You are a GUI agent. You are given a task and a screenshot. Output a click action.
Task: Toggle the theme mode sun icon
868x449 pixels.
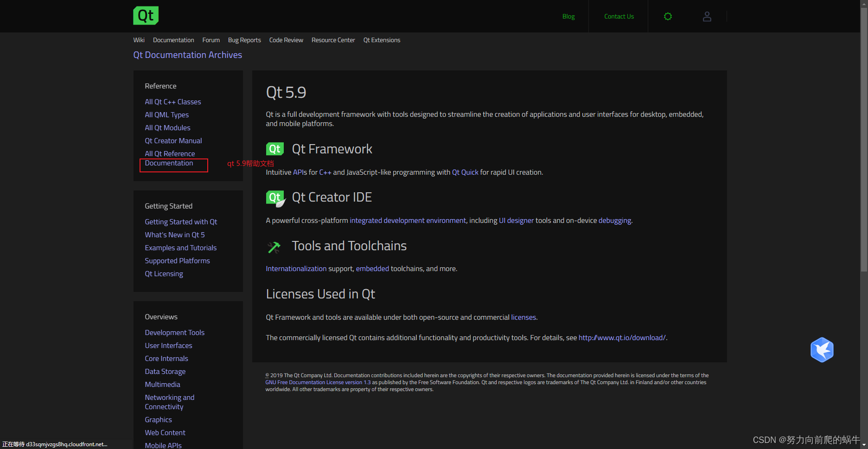(668, 16)
